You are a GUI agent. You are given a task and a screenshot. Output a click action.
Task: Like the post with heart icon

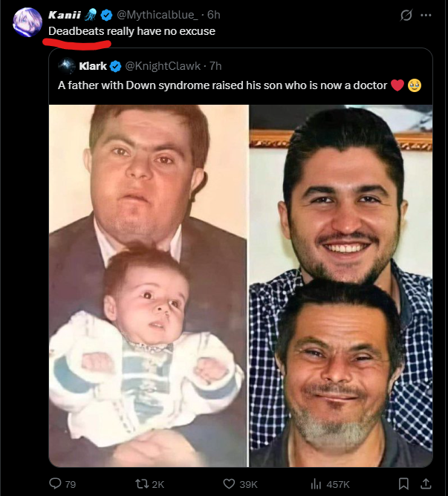point(229,483)
